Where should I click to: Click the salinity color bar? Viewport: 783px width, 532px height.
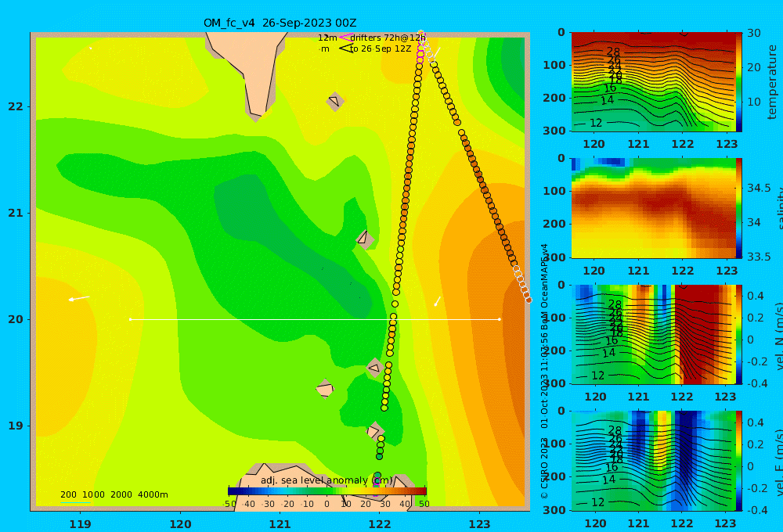pyautogui.click(x=739, y=208)
